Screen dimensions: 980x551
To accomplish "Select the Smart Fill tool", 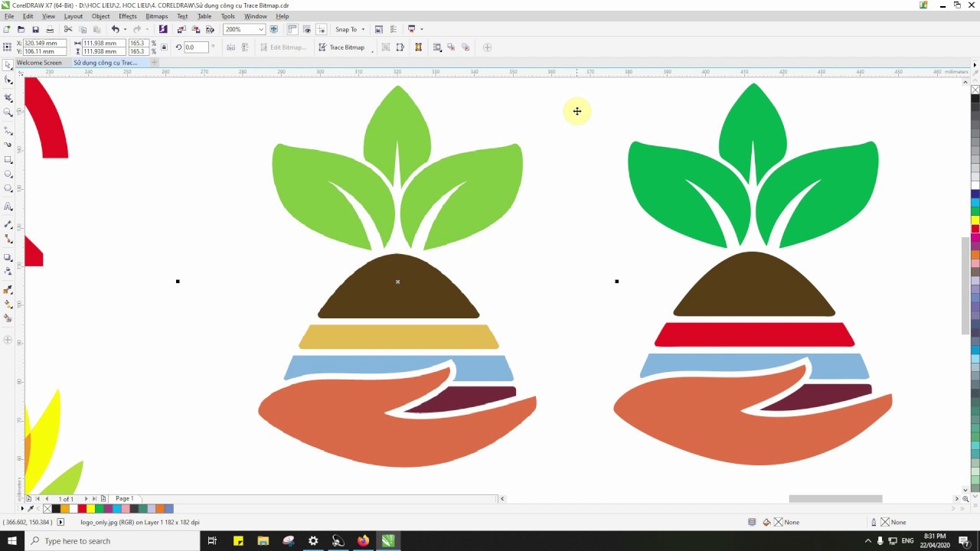I will (8, 318).
